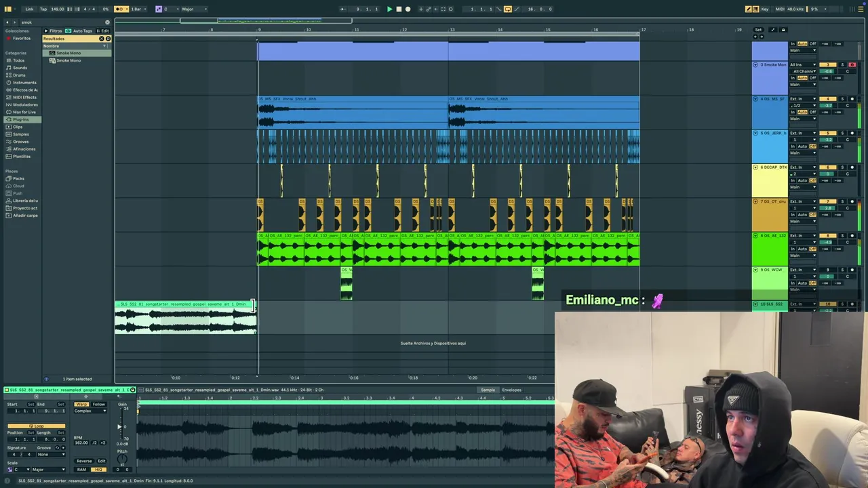Halve the BPM with /2 button
The width and height of the screenshot is (868, 488).
[x=94, y=443]
